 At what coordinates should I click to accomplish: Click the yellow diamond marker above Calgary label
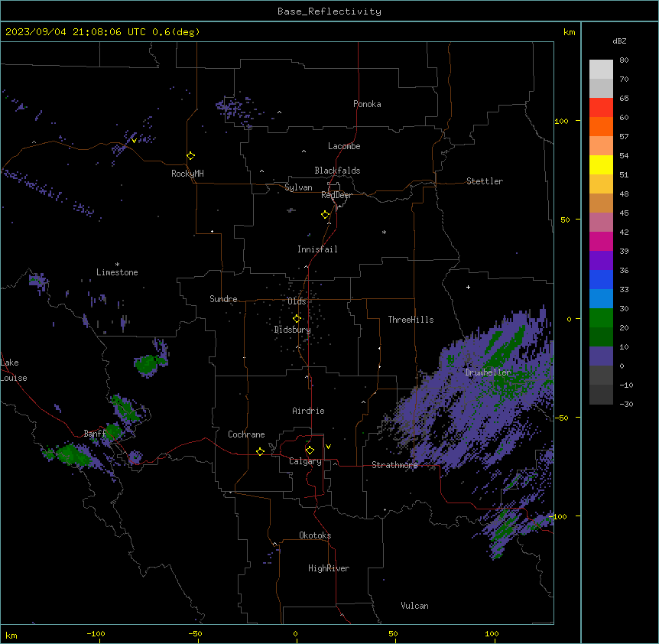coord(310,450)
